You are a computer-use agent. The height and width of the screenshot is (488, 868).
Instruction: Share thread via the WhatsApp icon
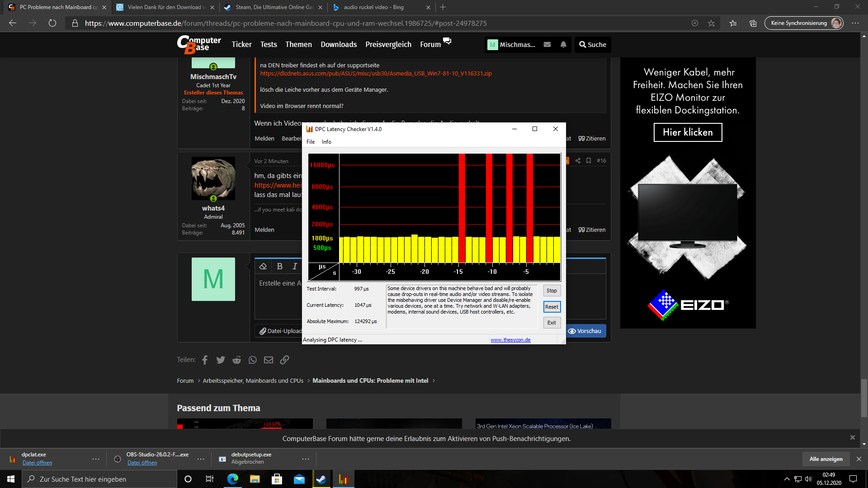[252, 360]
